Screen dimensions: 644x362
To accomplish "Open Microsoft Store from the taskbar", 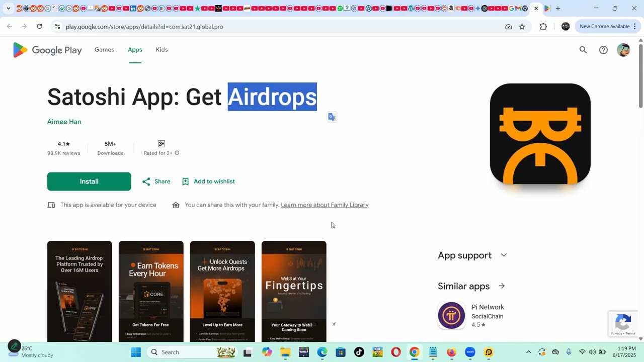I will (x=341, y=352).
